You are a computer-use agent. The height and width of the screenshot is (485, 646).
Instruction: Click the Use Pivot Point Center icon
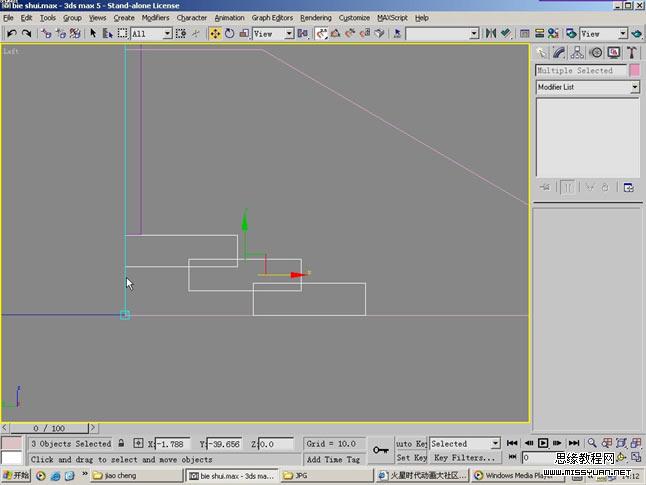302,33
